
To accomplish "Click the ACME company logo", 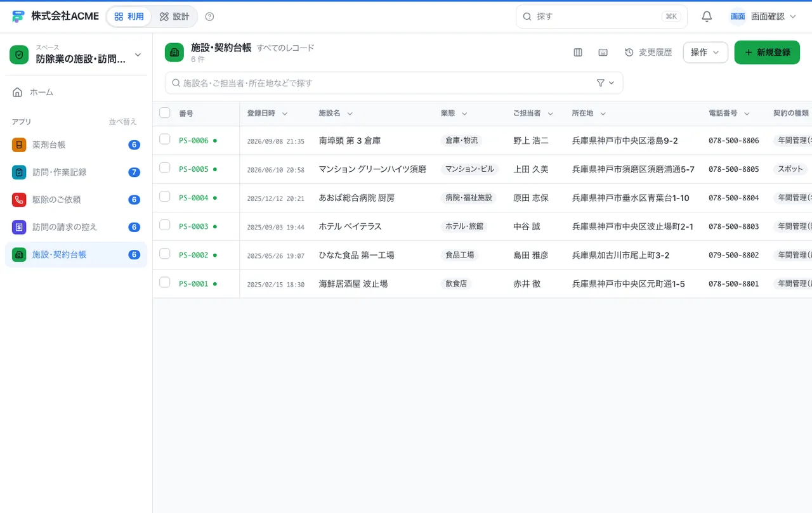I will pos(18,16).
